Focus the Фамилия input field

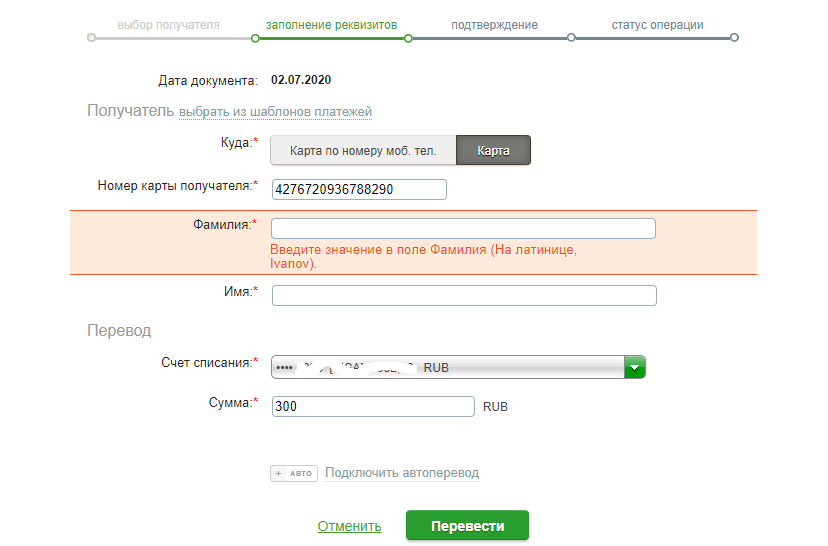[x=463, y=229]
